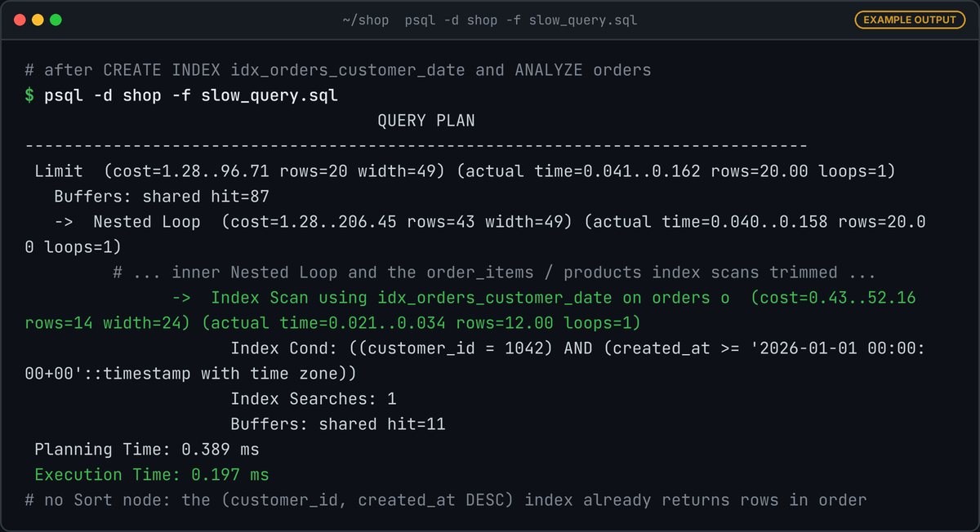Click the green $ prompt symbol
The image size is (980, 532).
29,95
